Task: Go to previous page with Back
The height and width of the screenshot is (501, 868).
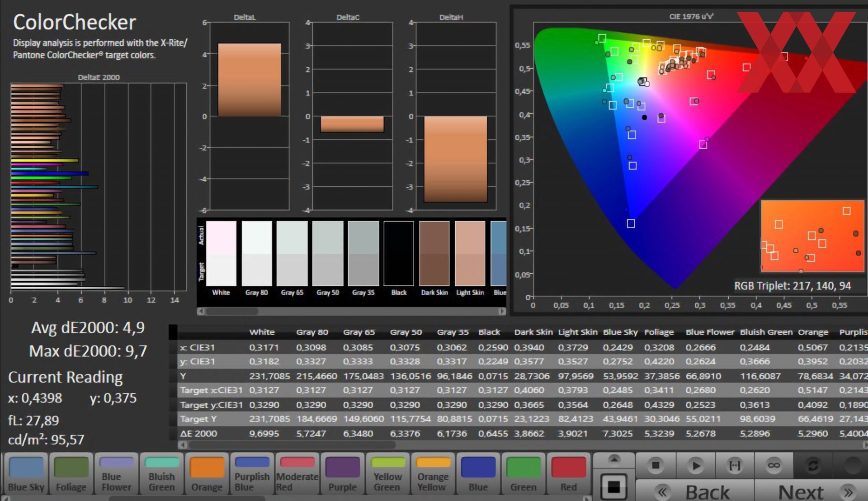Action: tap(695, 492)
